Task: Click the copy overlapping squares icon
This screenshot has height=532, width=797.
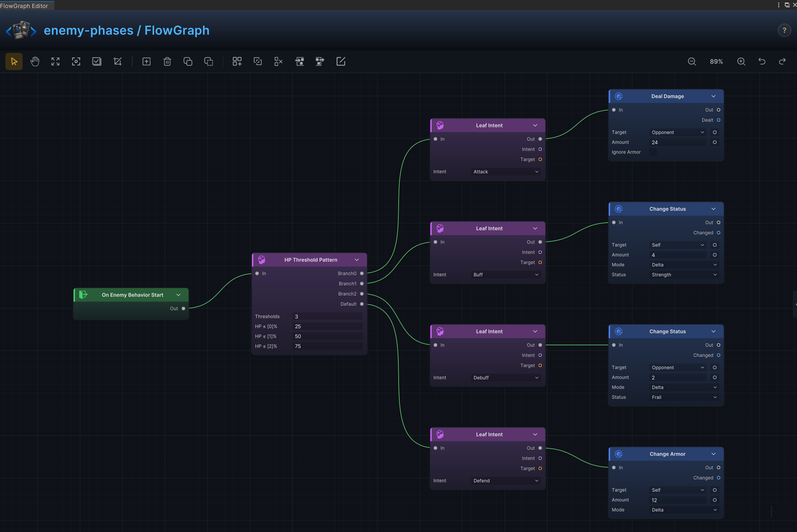Action: pyautogui.click(x=188, y=61)
